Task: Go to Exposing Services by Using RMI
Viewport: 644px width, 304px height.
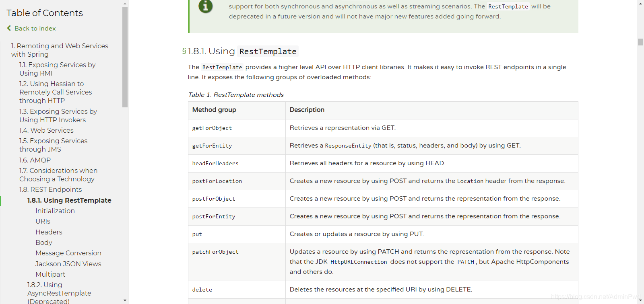Action: 58,69
